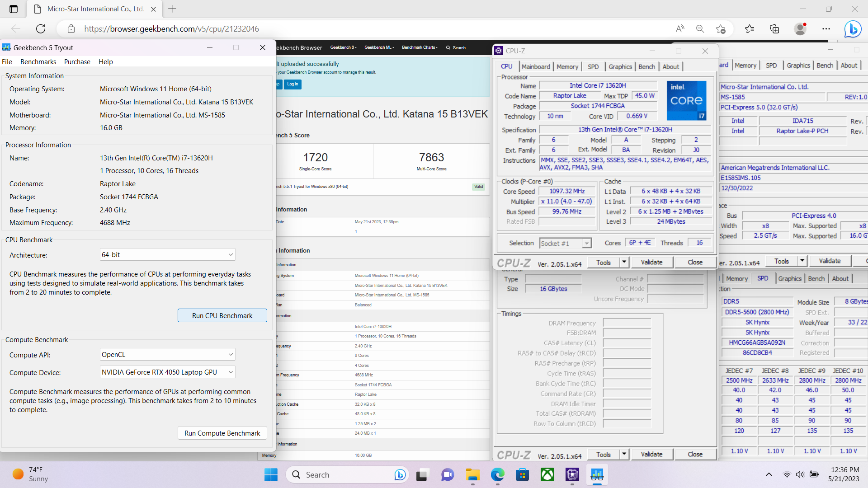Open Edge tab actions menu icon

14,9
